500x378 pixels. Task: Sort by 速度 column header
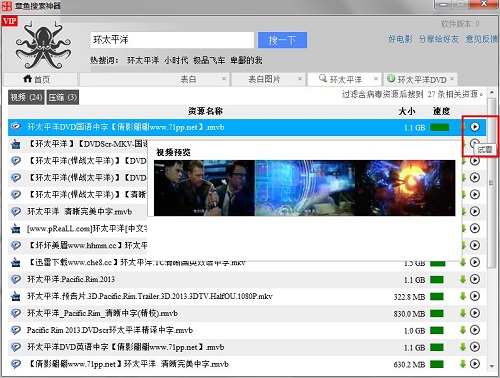pyautogui.click(x=441, y=111)
